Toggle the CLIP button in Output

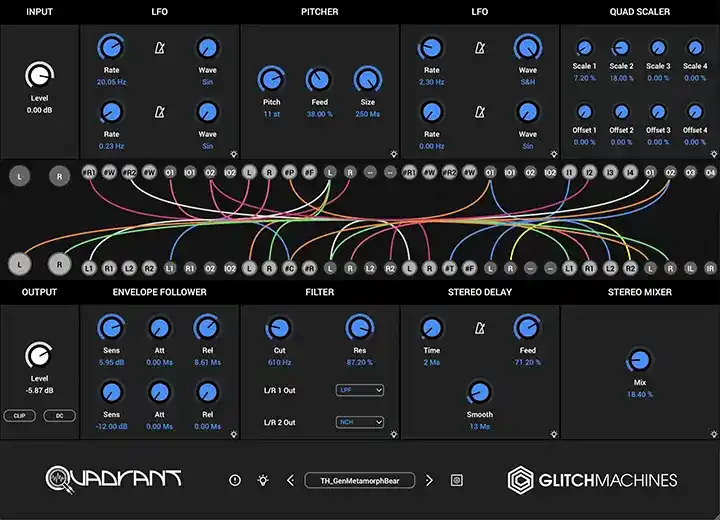point(19,416)
